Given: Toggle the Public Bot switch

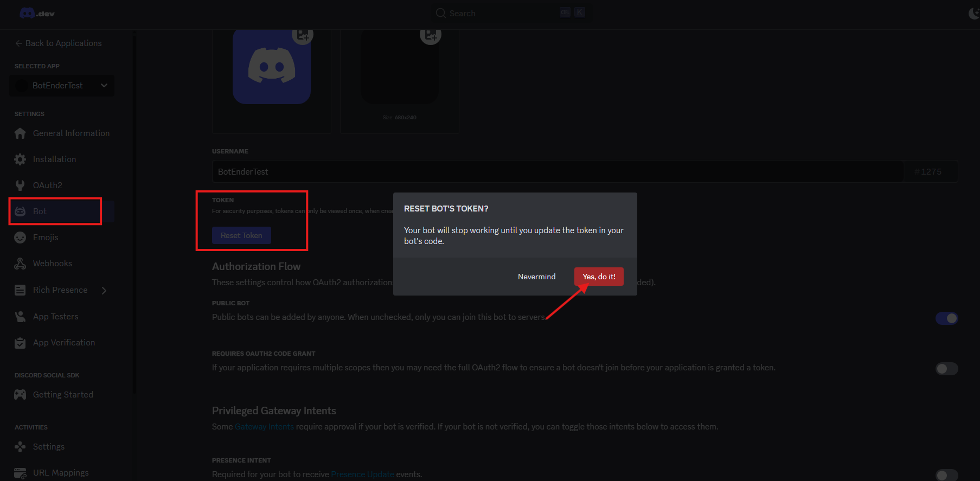Looking at the screenshot, I should (947, 318).
